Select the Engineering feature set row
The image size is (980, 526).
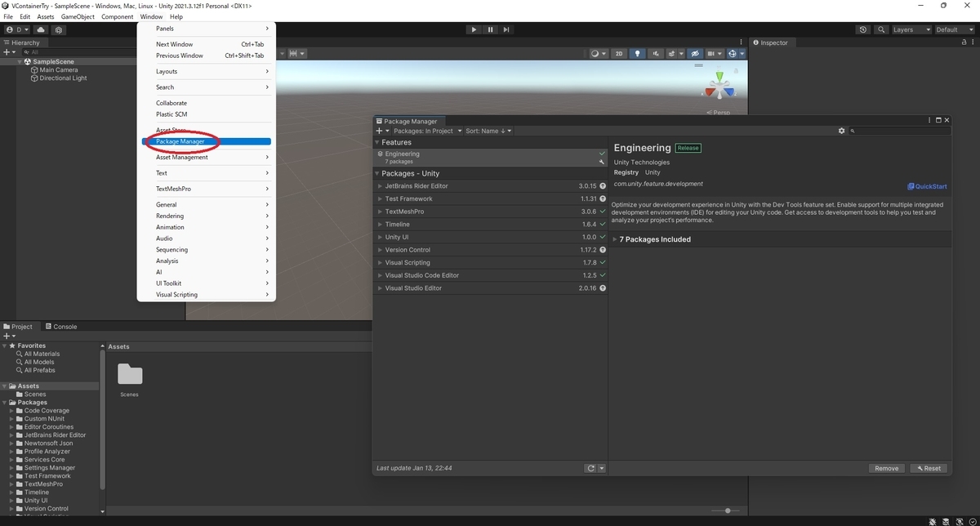pos(490,157)
